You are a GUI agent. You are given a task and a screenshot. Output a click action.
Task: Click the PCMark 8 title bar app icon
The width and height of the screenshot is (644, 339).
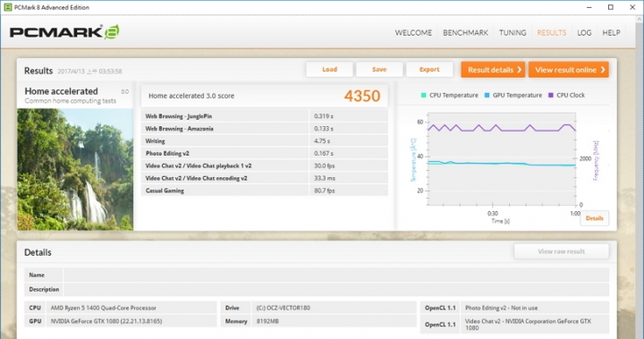(7, 7)
